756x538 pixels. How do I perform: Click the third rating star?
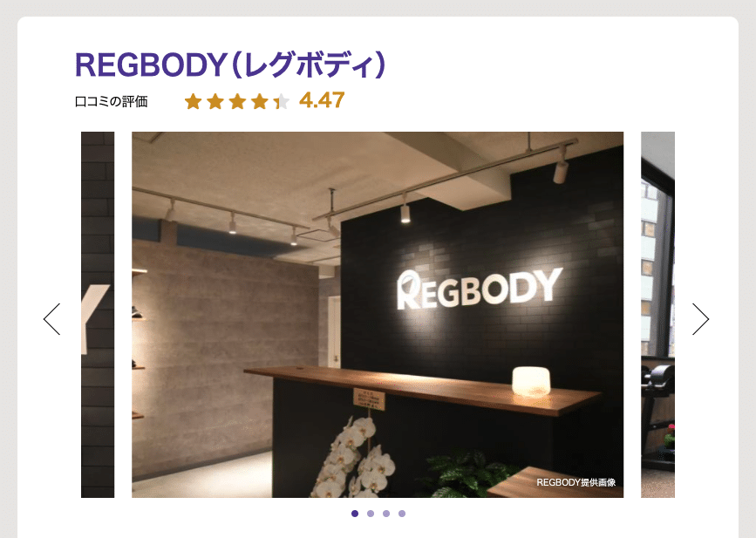(x=237, y=102)
